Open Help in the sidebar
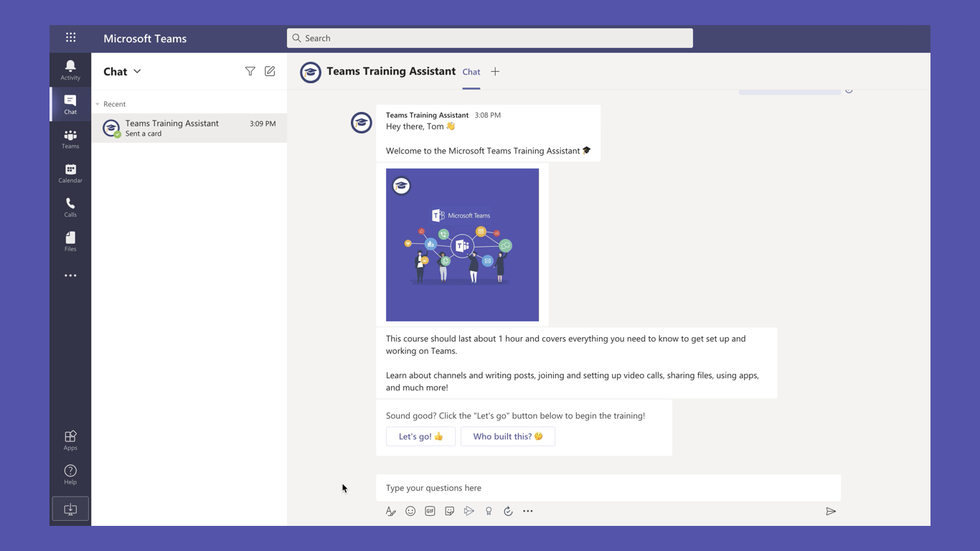Screen dimensions: 980x551 pos(70,474)
